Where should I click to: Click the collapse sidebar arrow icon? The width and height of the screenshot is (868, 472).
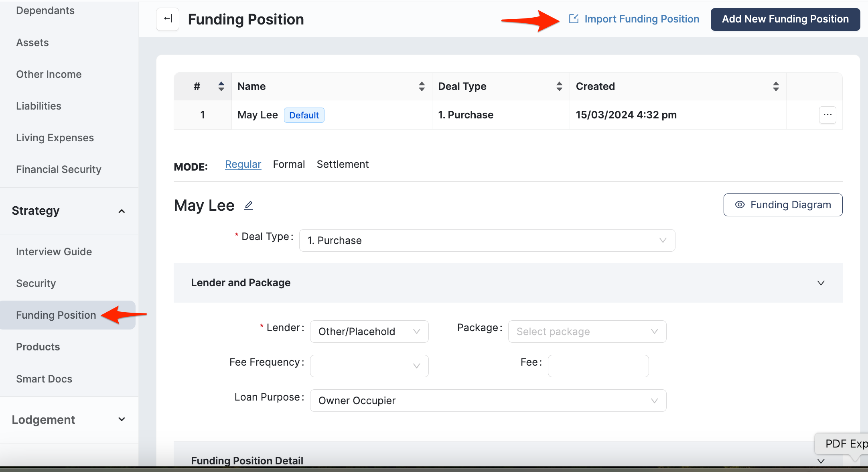point(168,19)
